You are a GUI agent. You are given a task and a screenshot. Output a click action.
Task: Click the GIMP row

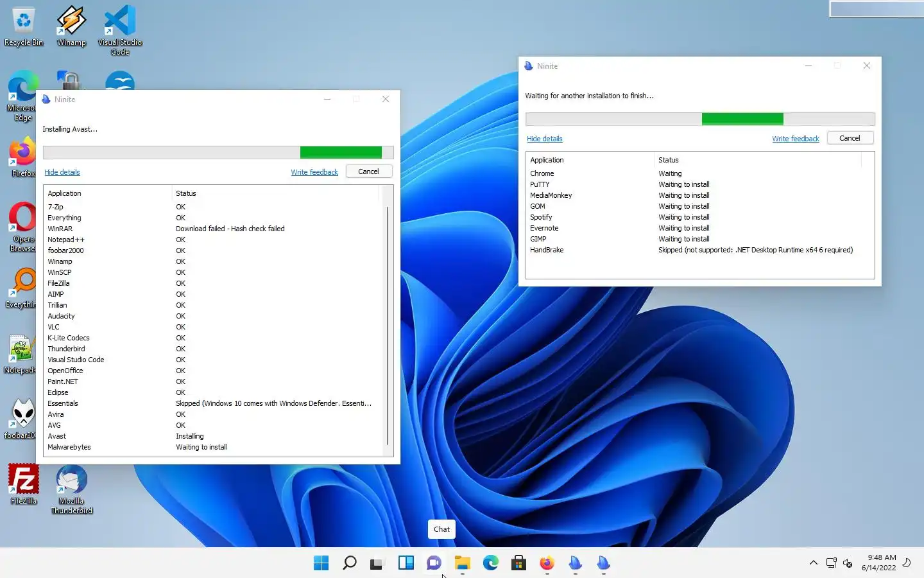695,239
